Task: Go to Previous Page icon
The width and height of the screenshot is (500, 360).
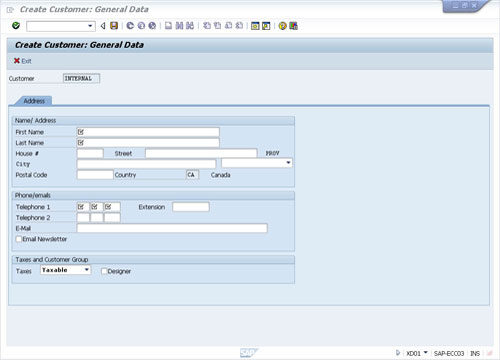Action: [x=217, y=26]
